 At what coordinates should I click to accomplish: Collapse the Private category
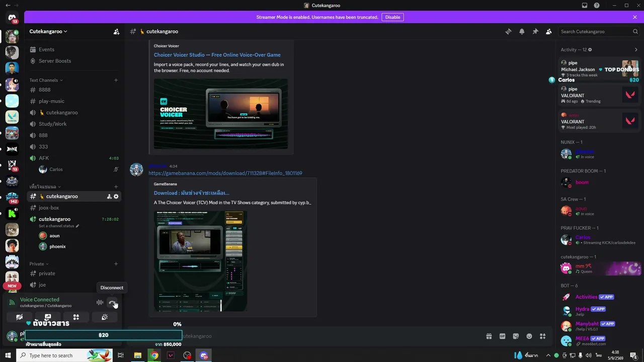point(39,263)
